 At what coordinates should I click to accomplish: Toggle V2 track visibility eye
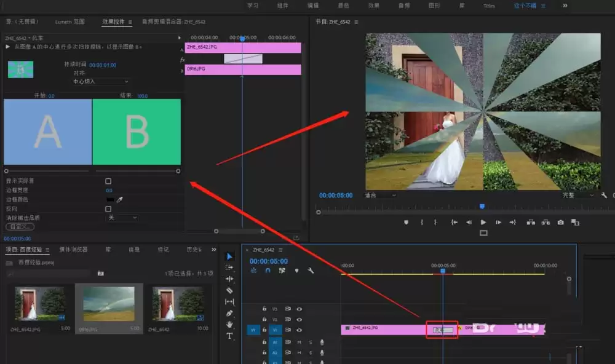(x=300, y=320)
